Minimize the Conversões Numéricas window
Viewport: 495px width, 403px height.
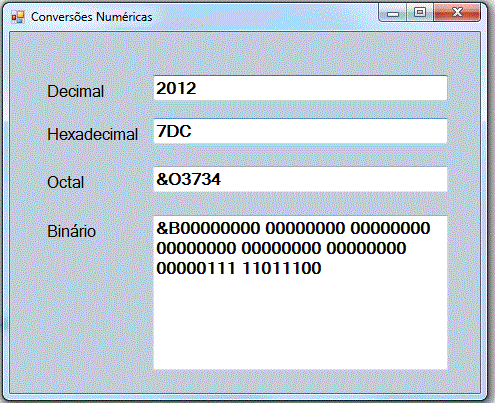[x=393, y=13]
